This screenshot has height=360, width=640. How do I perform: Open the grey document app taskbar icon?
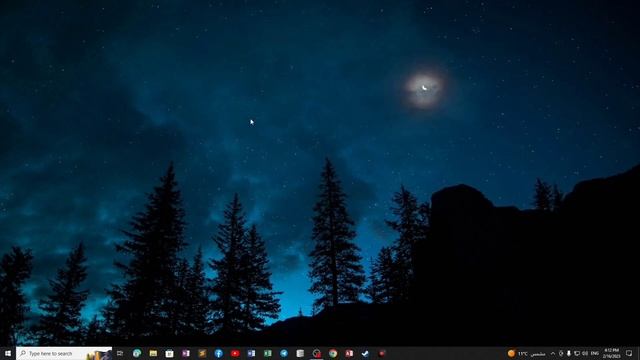tap(300, 353)
